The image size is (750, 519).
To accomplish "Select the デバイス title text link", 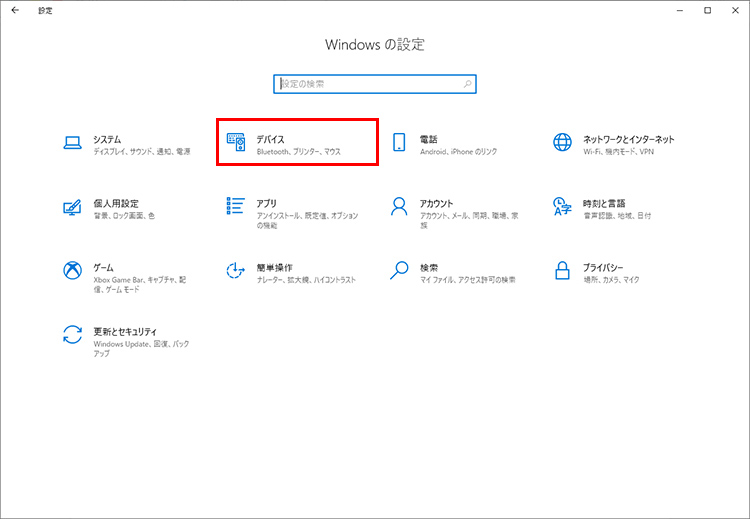I will click(271, 139).
